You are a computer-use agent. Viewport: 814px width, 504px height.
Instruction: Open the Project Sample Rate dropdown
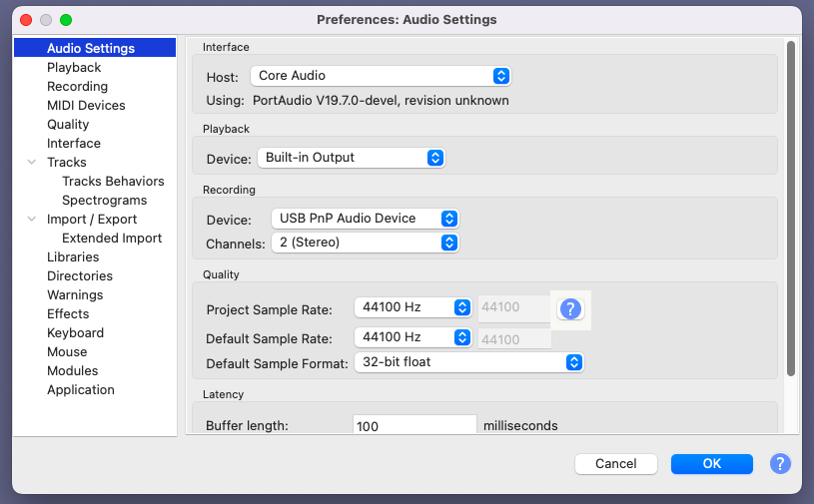click(x=412, y=307)
